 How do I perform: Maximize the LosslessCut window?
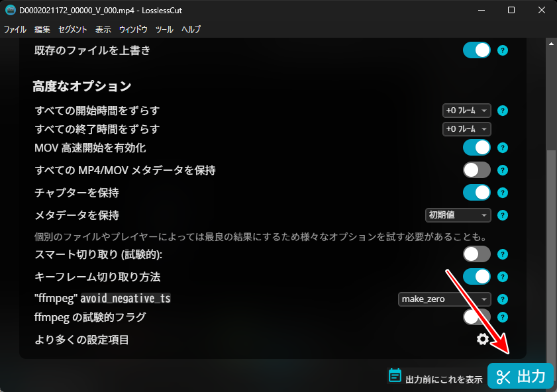(511, 11)
